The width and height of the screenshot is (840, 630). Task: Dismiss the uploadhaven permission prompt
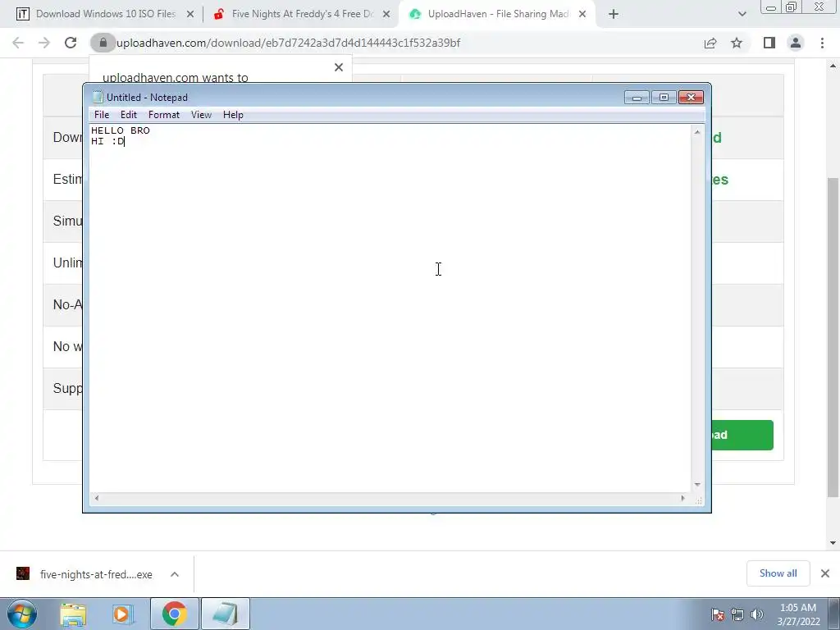point(339,67)
